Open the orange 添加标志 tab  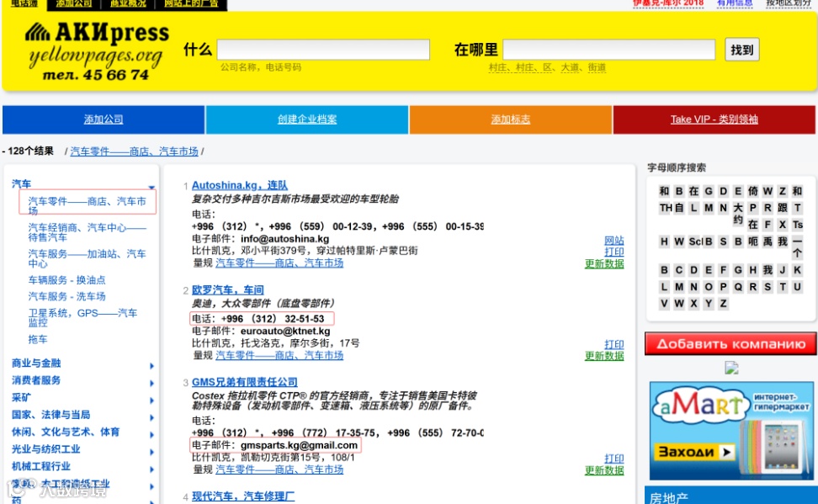click(x=510, y=119)
